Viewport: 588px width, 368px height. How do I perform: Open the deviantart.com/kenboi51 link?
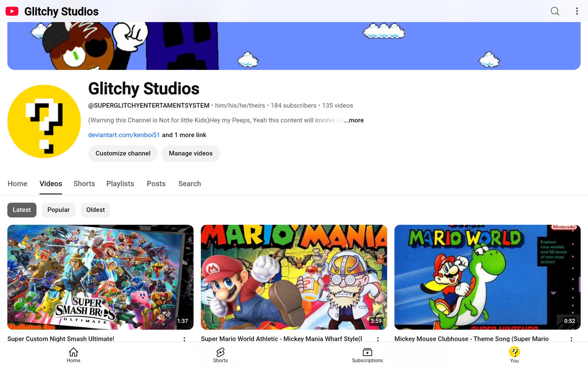[x=124, y=135]
